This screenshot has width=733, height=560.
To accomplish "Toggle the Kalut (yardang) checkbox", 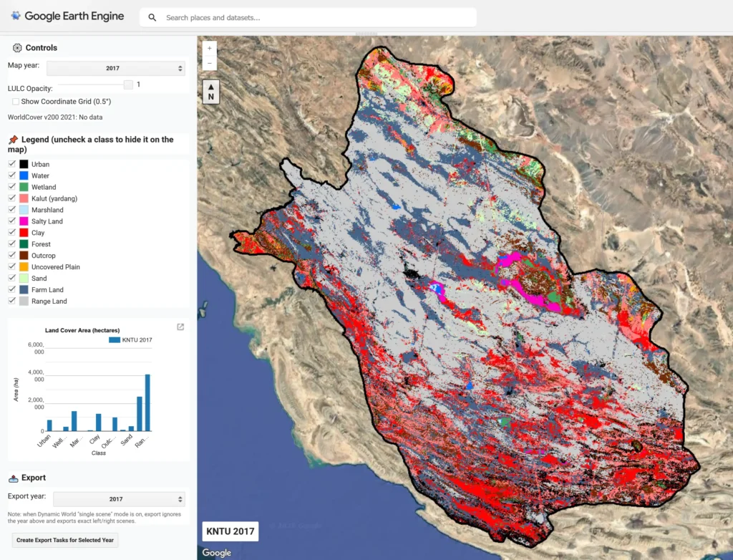I will pos(12,198).
